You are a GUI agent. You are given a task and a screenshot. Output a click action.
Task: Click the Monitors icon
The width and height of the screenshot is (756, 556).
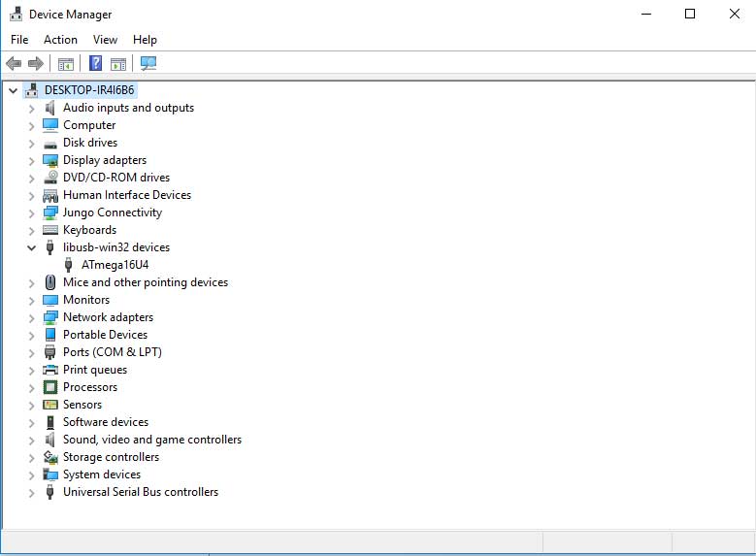50,300
